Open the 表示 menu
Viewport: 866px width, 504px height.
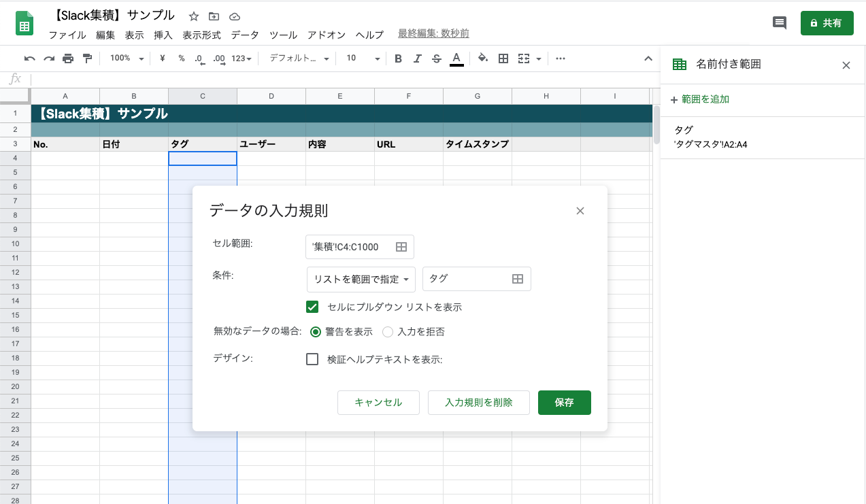click(x=134, y=35)
